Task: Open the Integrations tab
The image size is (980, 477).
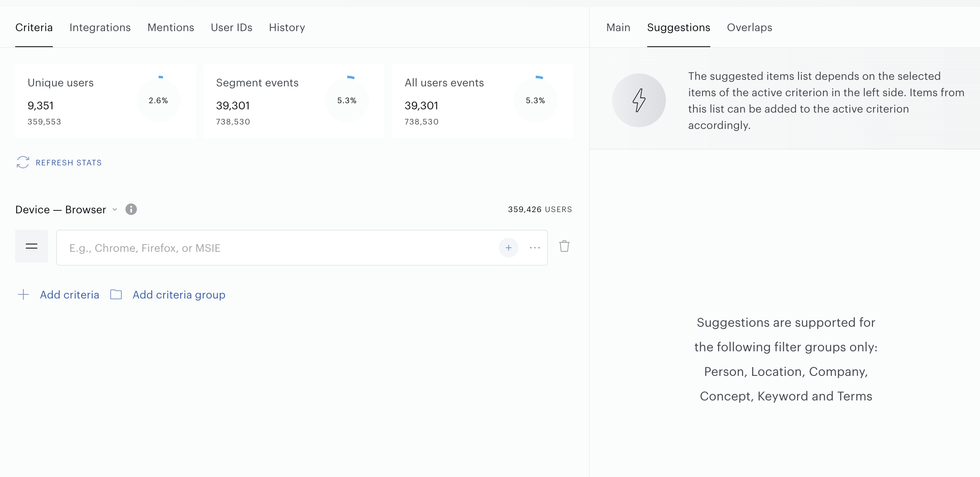Action: coord(100,27)
